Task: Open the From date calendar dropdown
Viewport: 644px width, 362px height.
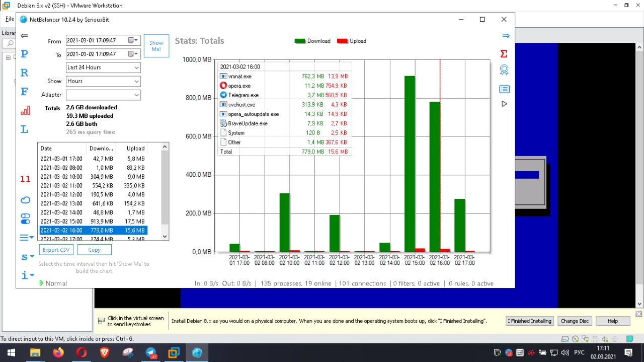Action: pos(133,40)
